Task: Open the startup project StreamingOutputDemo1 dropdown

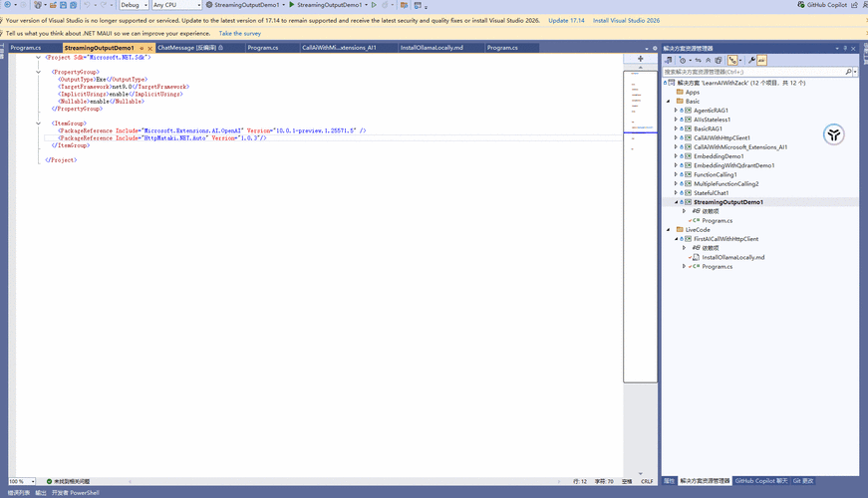Action: [x=245, y=4]
